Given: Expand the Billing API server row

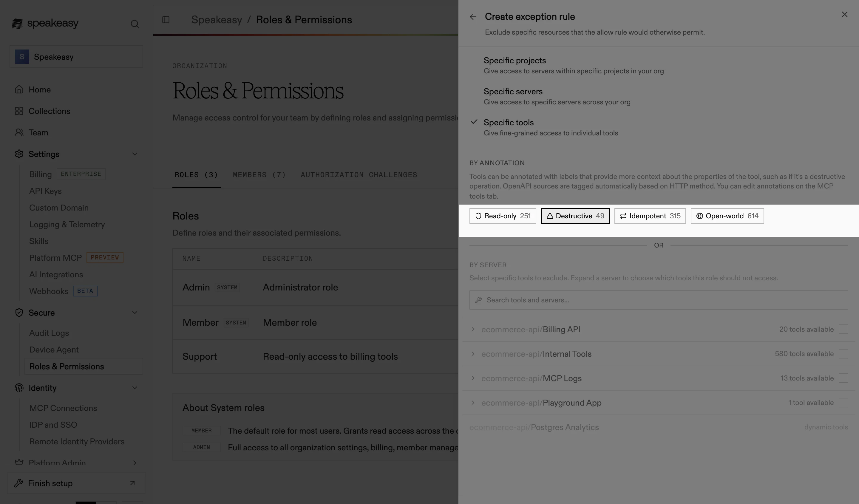Looking at the screenshot, I should pos(473,329).
